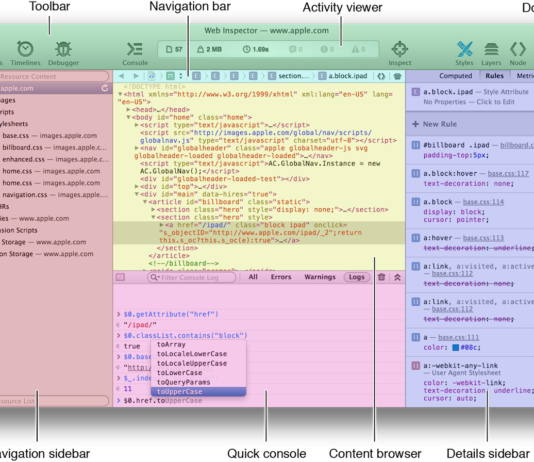Open the path up-down selector arrows
The width and height of the screenshot is (534, 462).
181,76
